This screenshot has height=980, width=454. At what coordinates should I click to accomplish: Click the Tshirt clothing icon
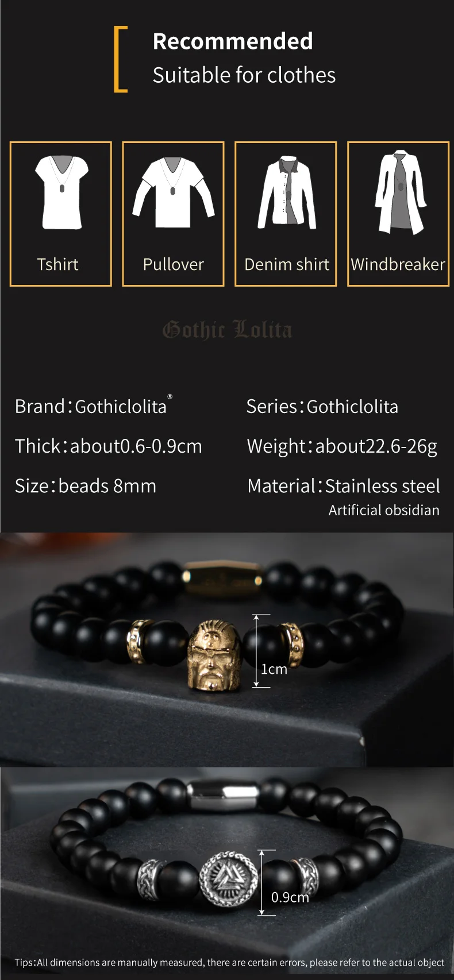pos(61,192)
